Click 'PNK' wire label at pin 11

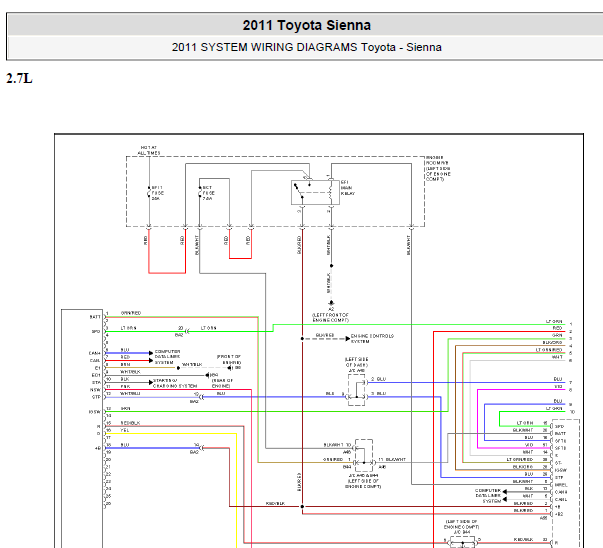tap(125, 386)
